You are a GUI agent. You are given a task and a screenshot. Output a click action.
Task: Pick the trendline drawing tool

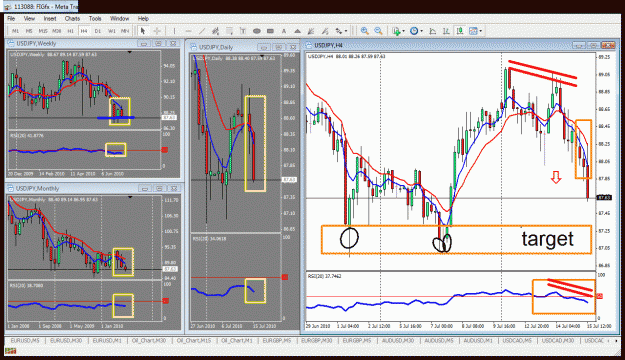[x=202, y=31]
